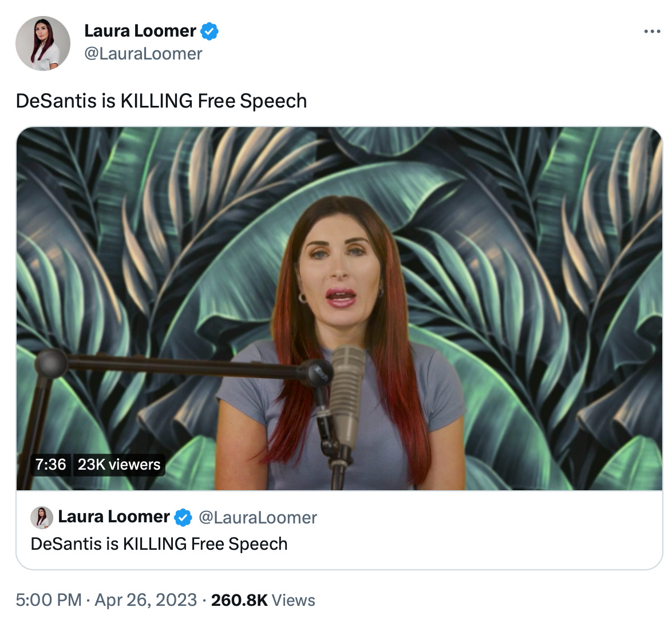The width and height of the screenshot is (672, 619).
Task: Click the small avatar in quoted post
Action: 42,517
